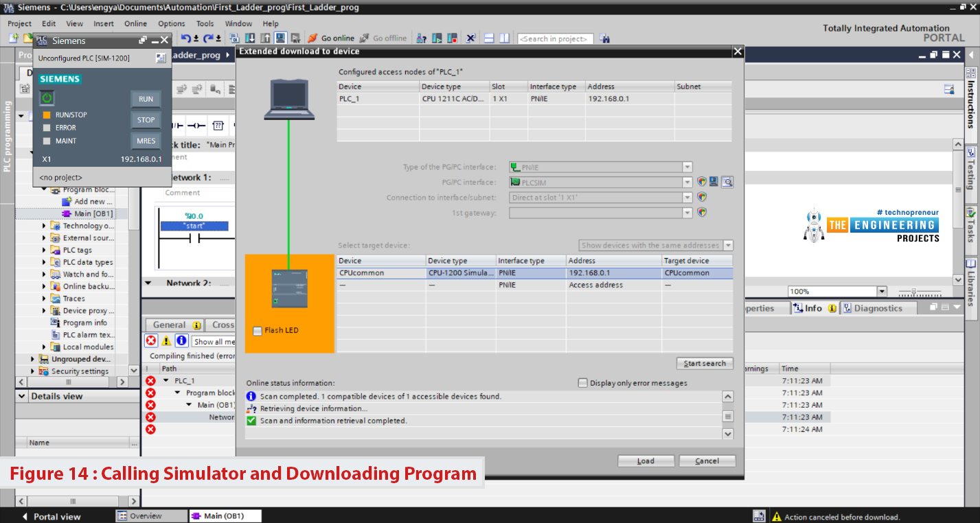Click the PLCSIM power button icon

pyautogui.click(x=47, y=98)
